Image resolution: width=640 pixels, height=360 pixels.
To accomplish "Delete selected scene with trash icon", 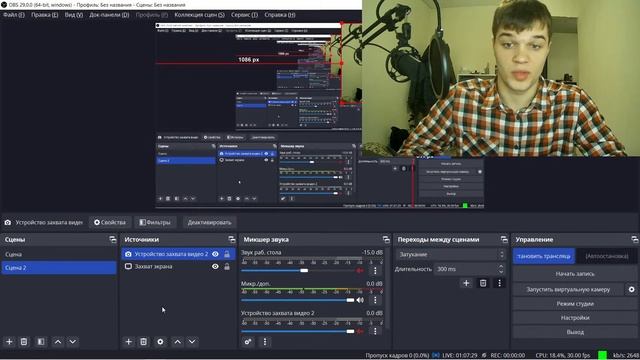I will click(x=24, y=342).
